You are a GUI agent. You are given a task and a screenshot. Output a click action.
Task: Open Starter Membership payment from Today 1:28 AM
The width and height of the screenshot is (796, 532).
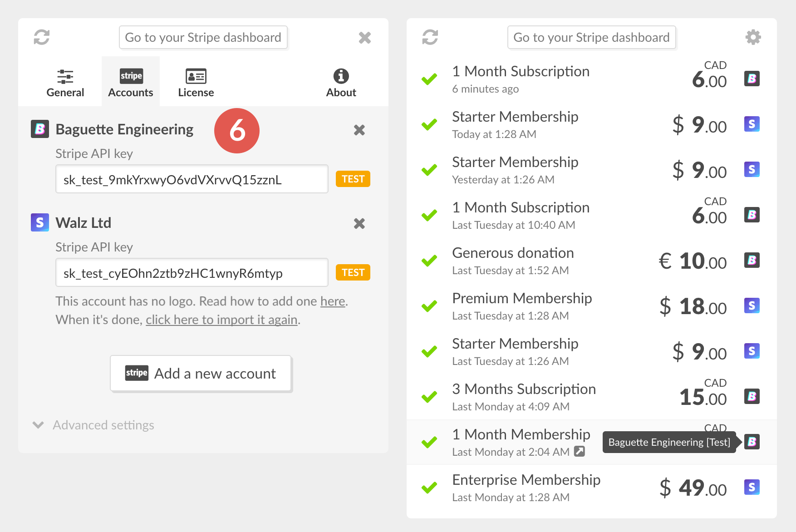coord(592,124)
